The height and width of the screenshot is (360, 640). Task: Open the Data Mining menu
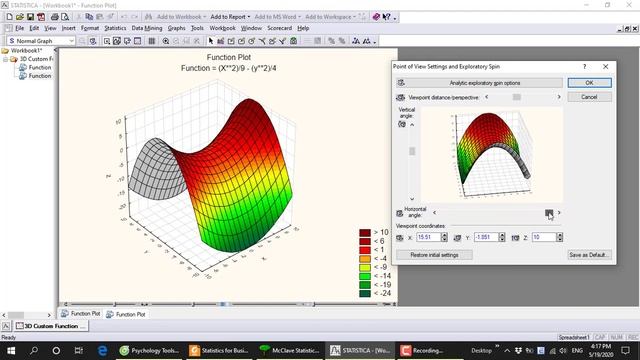pos(147,28)
